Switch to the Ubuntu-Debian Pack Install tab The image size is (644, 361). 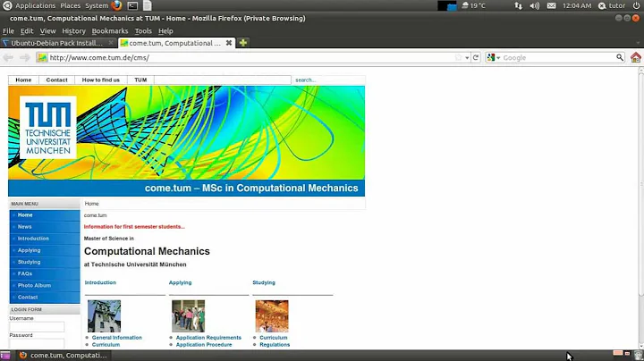57,43
